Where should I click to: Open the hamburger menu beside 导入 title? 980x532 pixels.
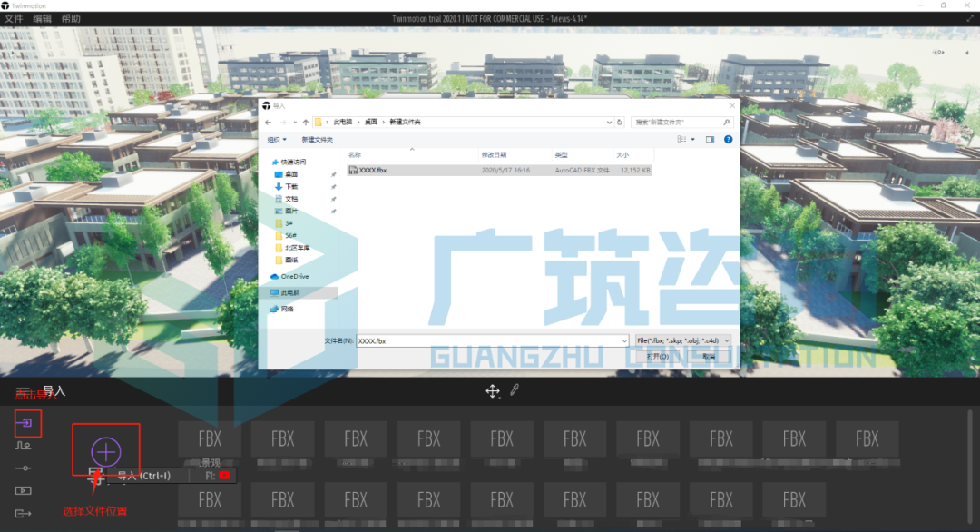point(23,391)
